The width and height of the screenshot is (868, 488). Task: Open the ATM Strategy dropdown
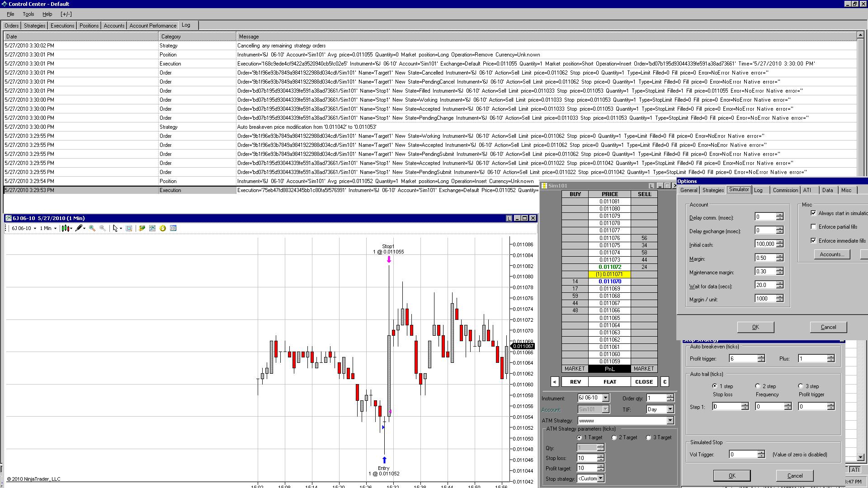point(670,421)
